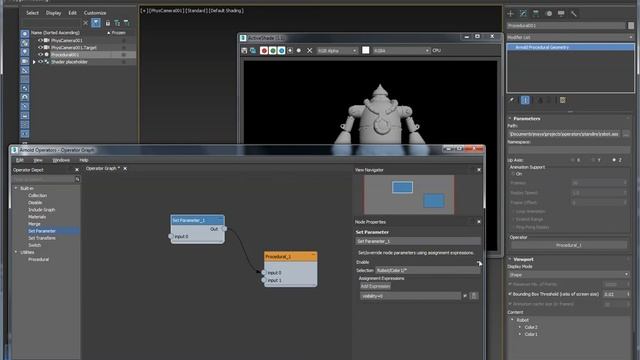Click the pin stack icon below the modifier list
The height and width of the screenshot is (360, 640).
point(512,100)
